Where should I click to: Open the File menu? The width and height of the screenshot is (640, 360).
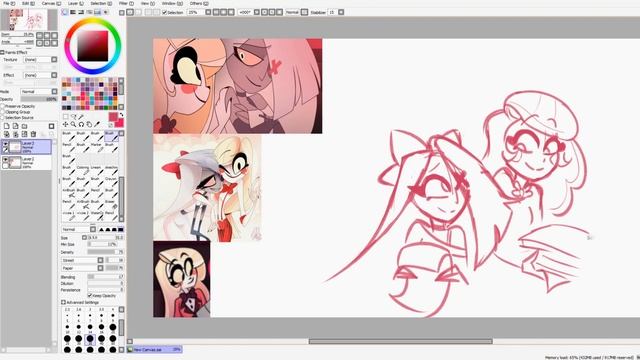click(9, 3)
